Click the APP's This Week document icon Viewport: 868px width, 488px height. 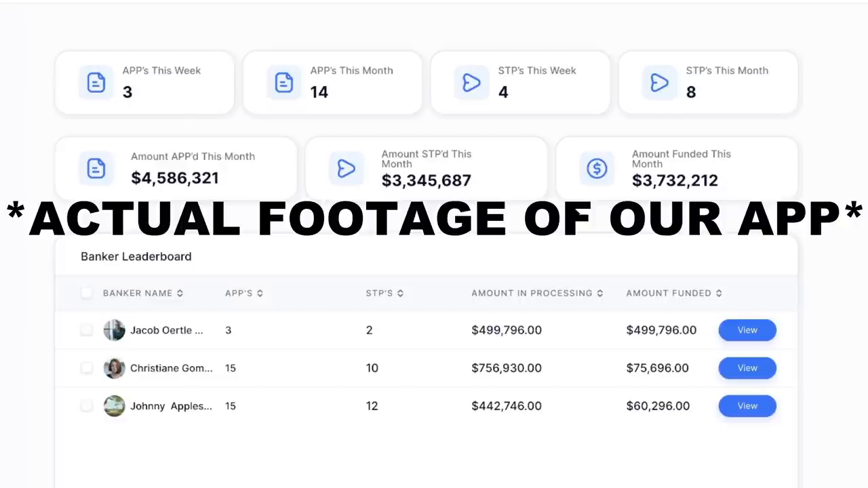pos(96,83)
